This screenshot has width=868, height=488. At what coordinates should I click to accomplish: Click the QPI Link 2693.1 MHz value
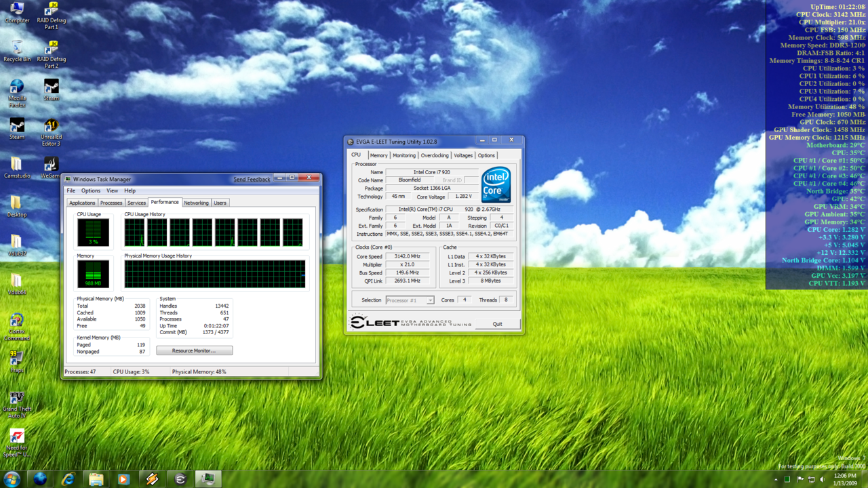coord(408,281)
